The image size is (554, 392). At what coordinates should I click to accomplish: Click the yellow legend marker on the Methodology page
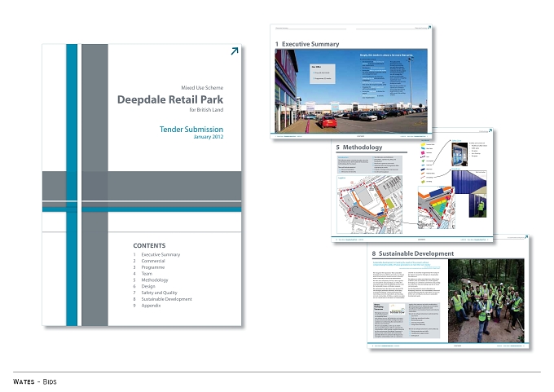coord(423,144)
